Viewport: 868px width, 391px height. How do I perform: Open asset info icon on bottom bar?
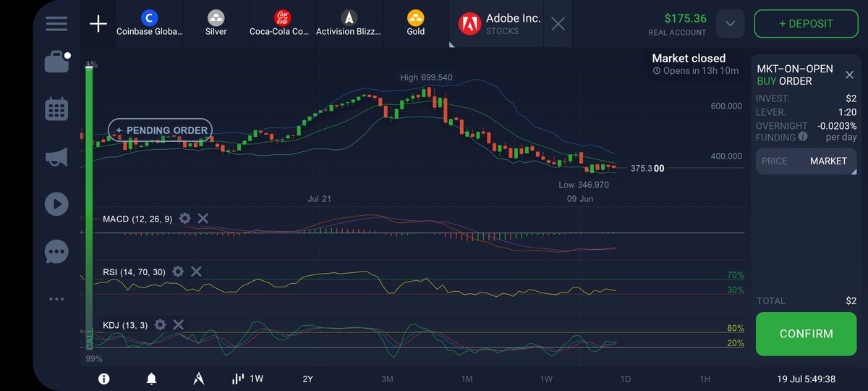103,379
